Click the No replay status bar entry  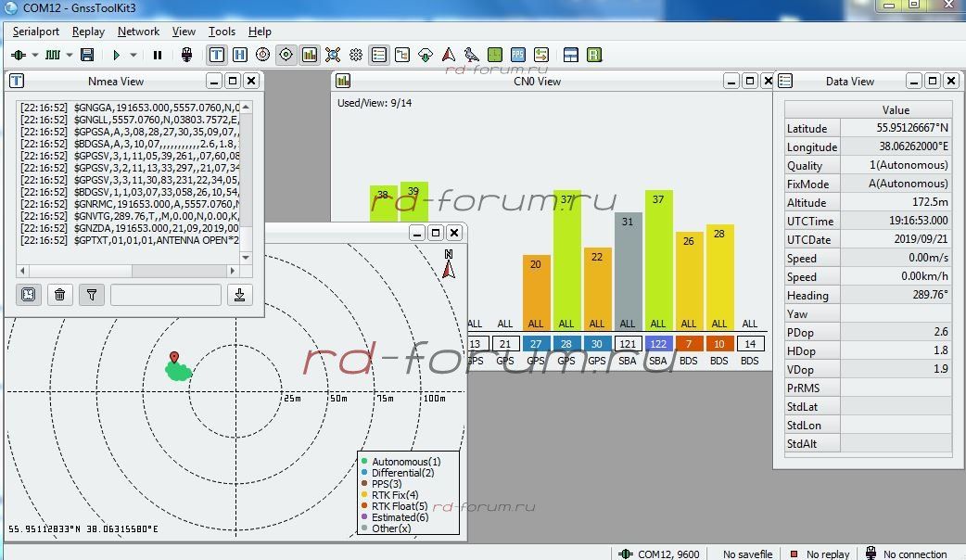pyautogui.click(x=820, y=554)
